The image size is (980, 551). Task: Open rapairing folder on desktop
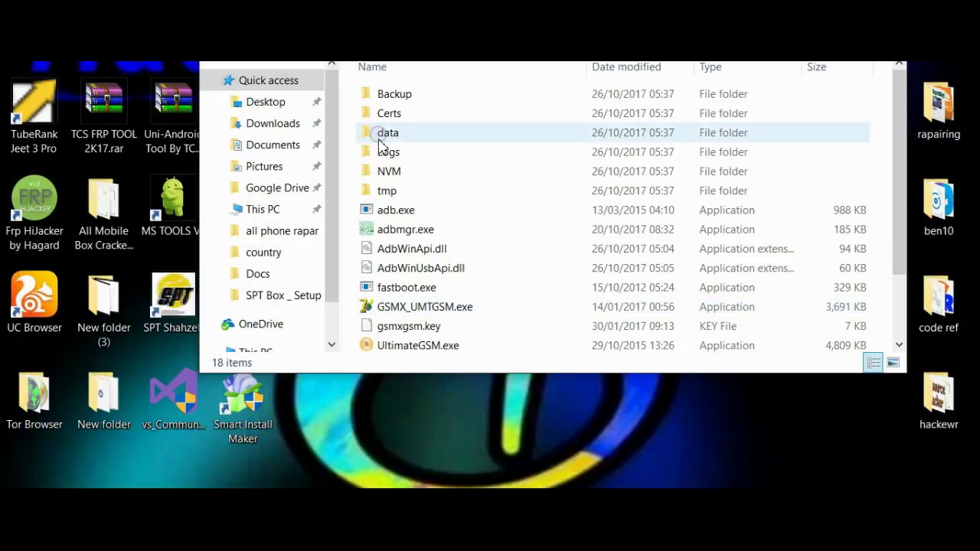point(939,111)
